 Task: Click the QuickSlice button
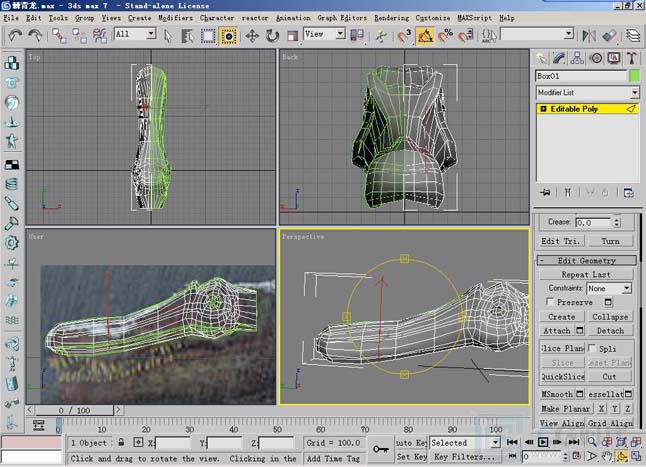pyautogui.click(x=562, y=376)
